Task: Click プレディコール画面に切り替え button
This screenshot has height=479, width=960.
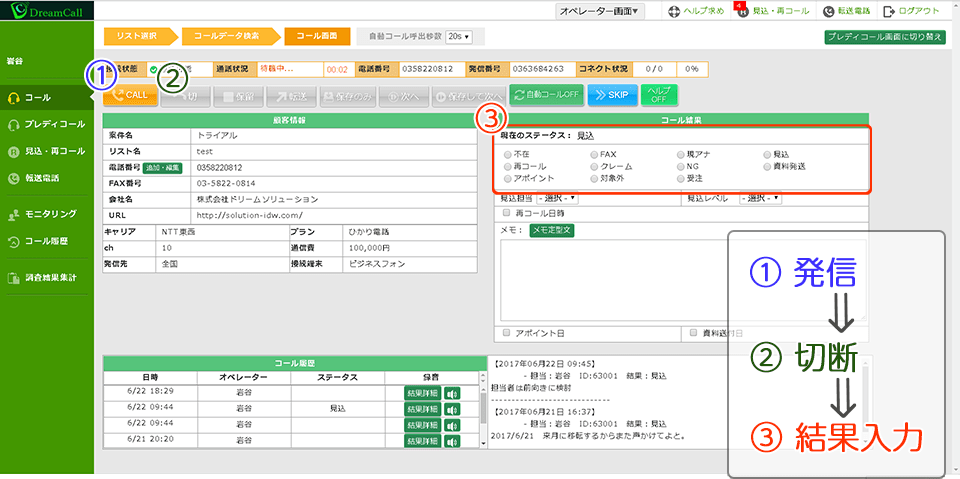Action: point(885,36)
